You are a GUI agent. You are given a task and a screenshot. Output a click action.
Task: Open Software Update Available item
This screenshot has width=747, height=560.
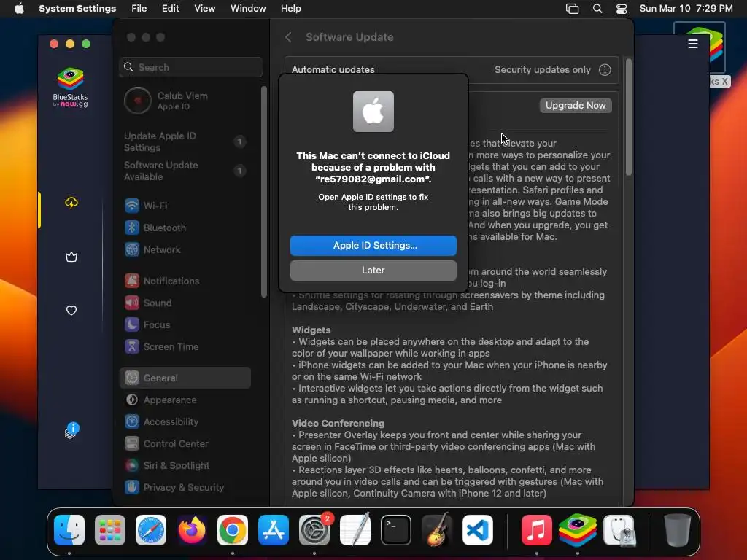tap(186, 171)
